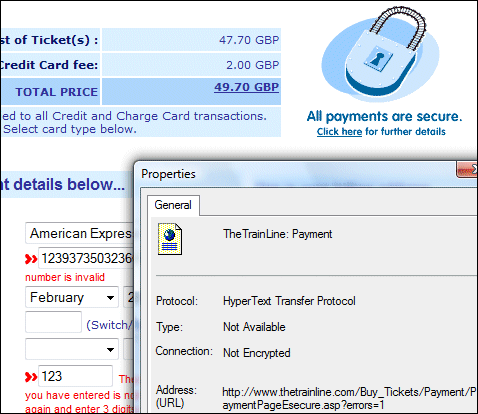Close the Properties dialog
Image resolution: width=478 pixels, height=414 pixels.
[x=467, y=170]
